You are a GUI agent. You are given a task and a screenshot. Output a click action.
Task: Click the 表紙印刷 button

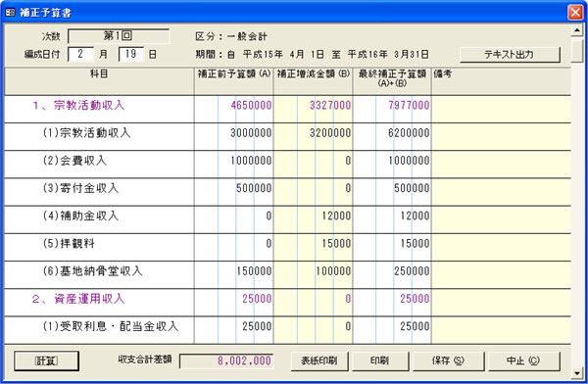[319, 360]
